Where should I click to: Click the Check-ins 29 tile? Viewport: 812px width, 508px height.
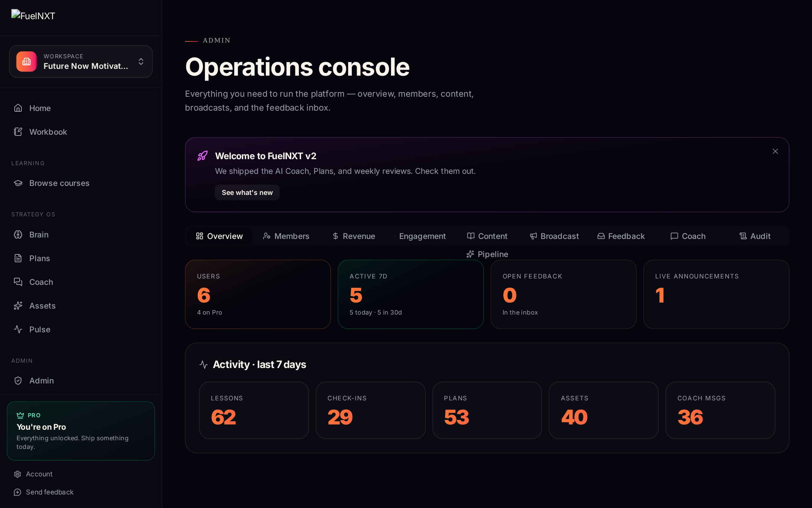coord(371,410)
